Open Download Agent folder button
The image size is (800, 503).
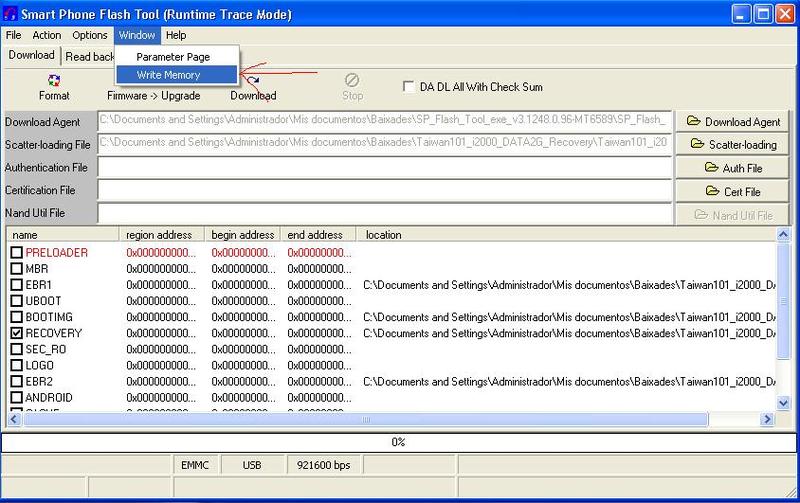pos(733,121)
